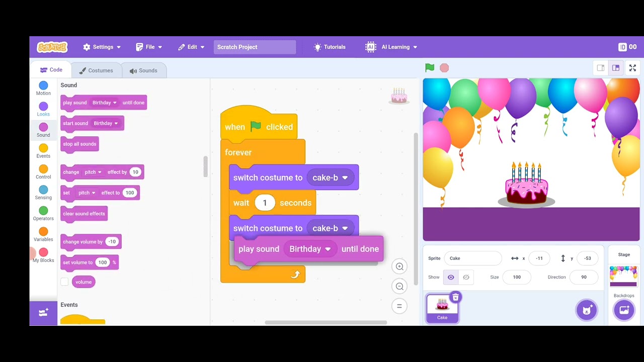Image resolution: width=644 pixels, height=362 pixels.
Task: Open the AI Learning menu
Action: point(391,47)
